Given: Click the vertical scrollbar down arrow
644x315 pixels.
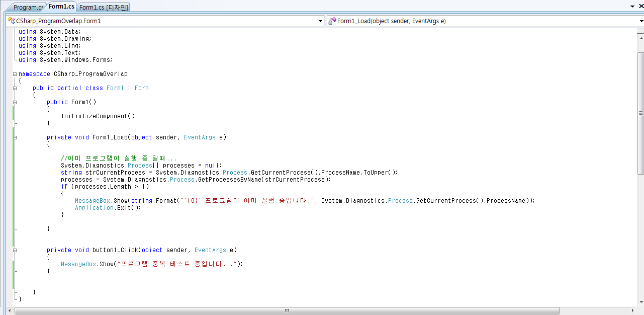Looking at the screenshot, I should 640,302.
